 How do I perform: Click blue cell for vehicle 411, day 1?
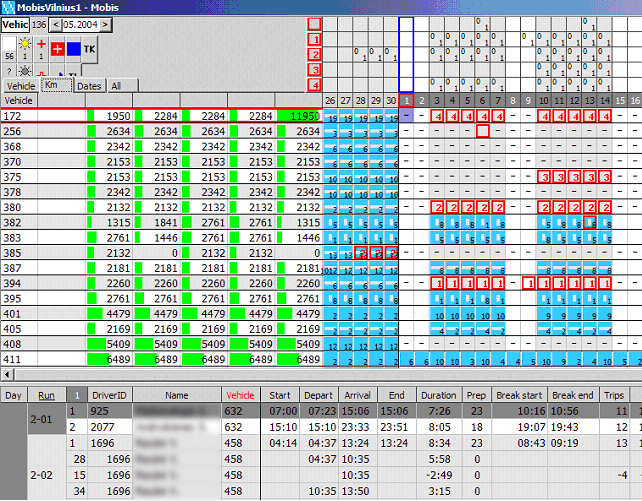[407, 359]
